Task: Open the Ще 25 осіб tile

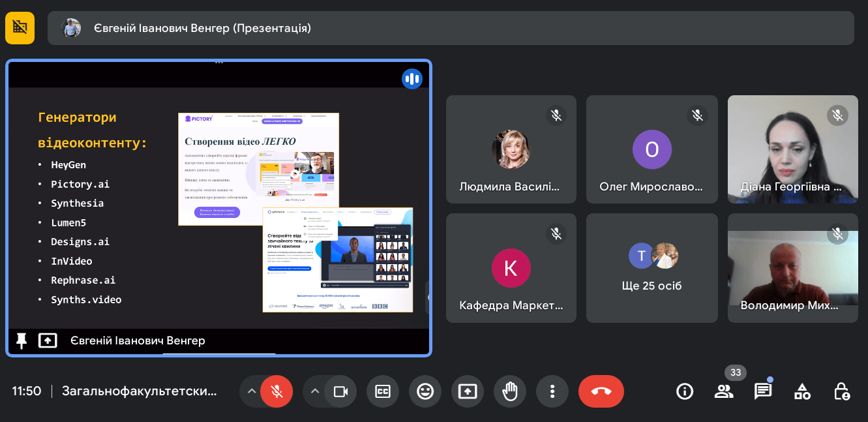Action: [x=651, y=267]
